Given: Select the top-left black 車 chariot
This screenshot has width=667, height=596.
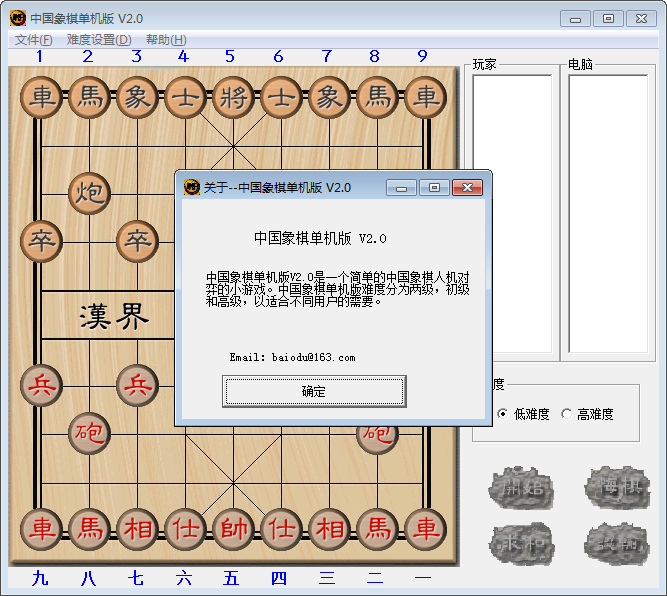Looking at the screenshot, I should (x=41, y=97).
